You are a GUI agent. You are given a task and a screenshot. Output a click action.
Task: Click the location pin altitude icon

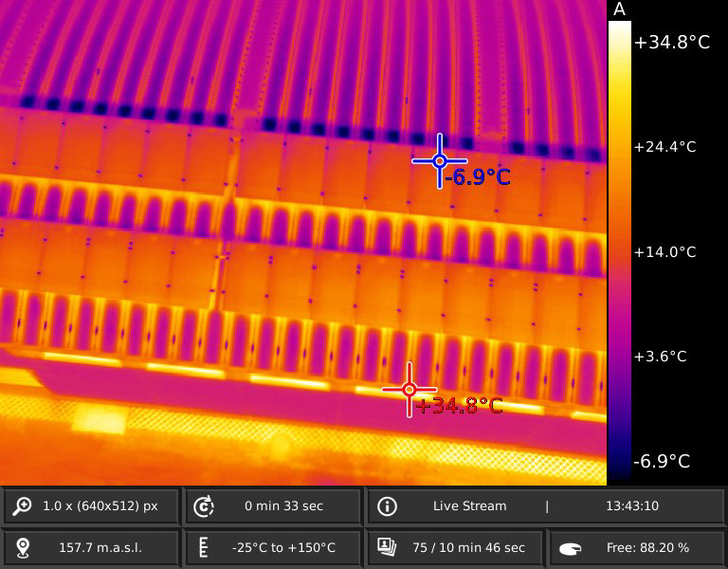tap(23, 548)
